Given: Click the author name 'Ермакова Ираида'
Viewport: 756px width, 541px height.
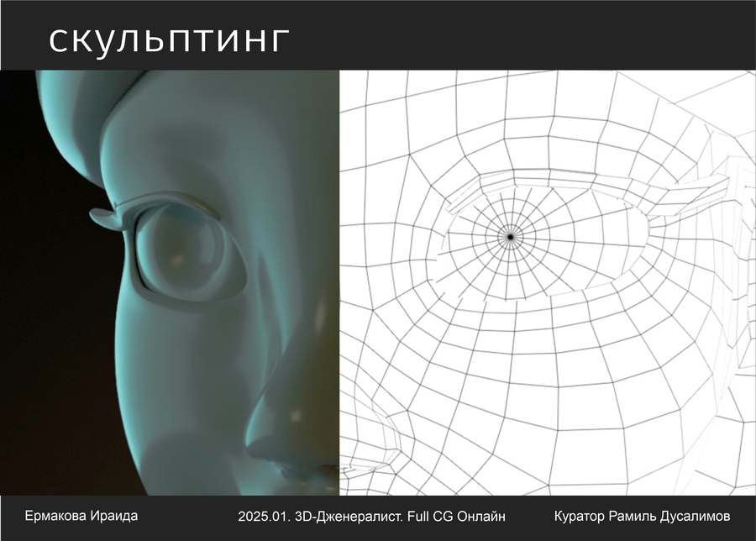Looking at the screenshot, I should [81, 516].
